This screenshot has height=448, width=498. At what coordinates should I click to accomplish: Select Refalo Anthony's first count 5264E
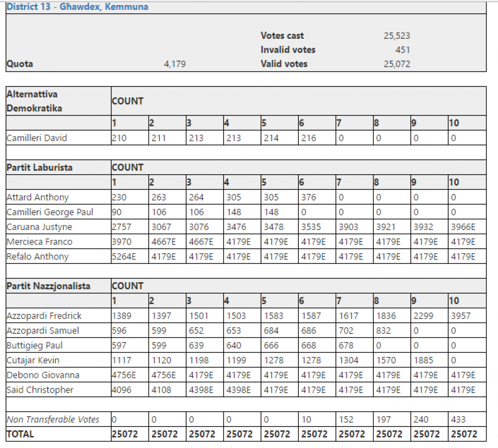pyautogui.click(x=124, y=256)
